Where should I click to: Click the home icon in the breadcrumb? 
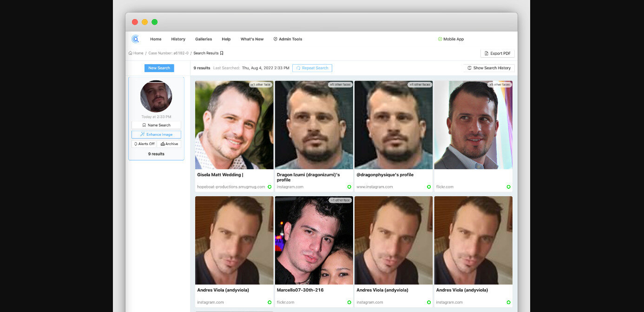click(x=131, y=53)
